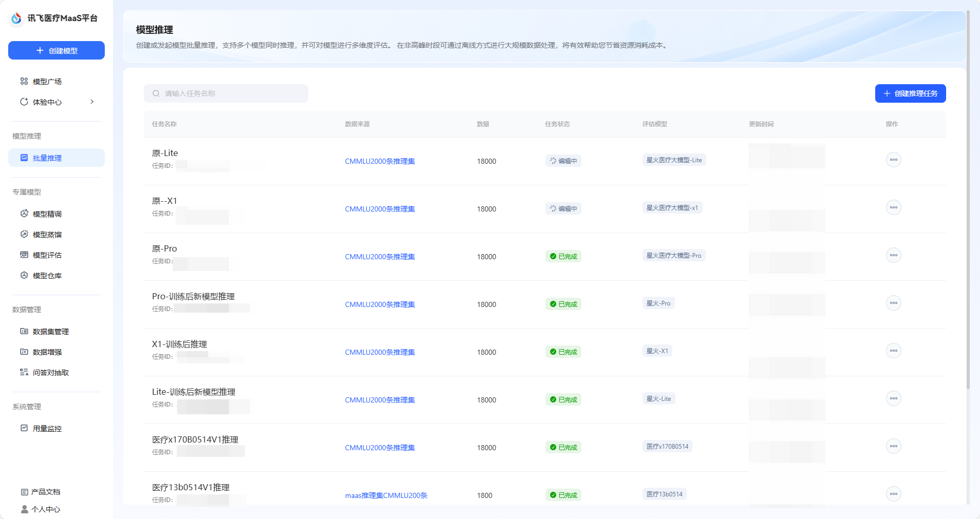Click the 模型精调 sidebar icon
The image size is (980, 519).
[24, 214]
